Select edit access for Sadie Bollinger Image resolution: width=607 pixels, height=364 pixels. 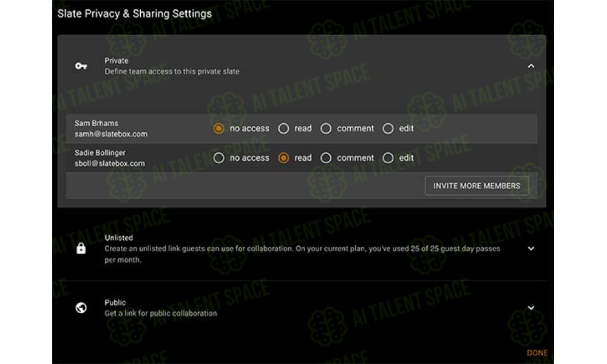pyautogui.click(x=388, y=158)
